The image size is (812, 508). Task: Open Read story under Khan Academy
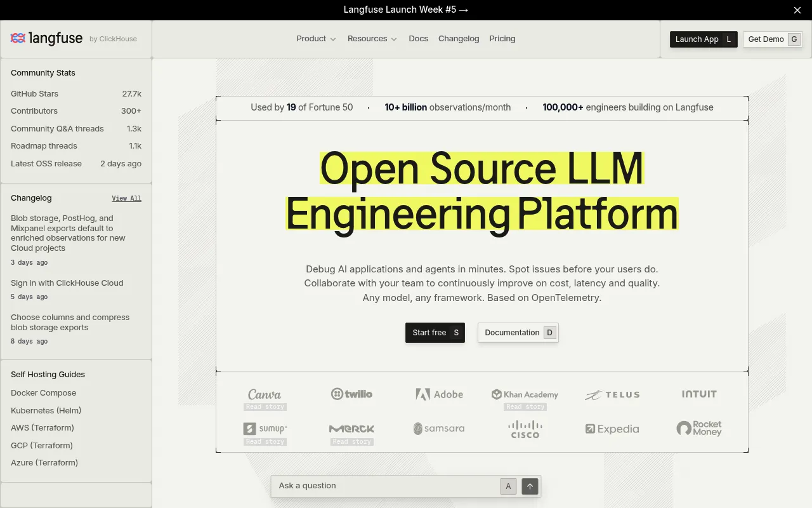tap(525, 407)
